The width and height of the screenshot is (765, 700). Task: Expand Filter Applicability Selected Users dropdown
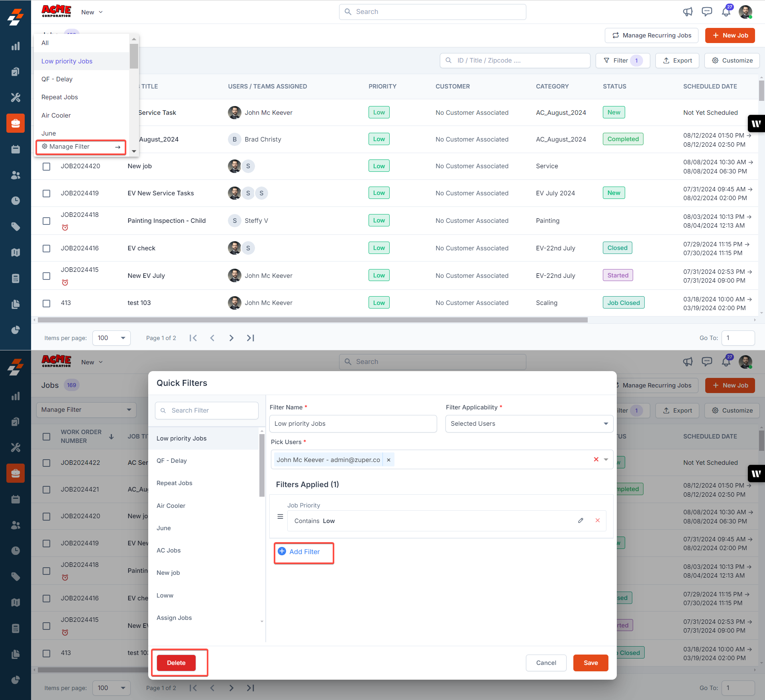click(529, 424)
